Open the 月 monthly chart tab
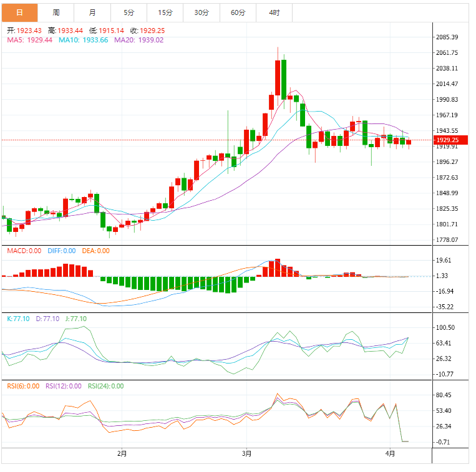Viewport: 476px width, 472px height. tap(92, 12)
